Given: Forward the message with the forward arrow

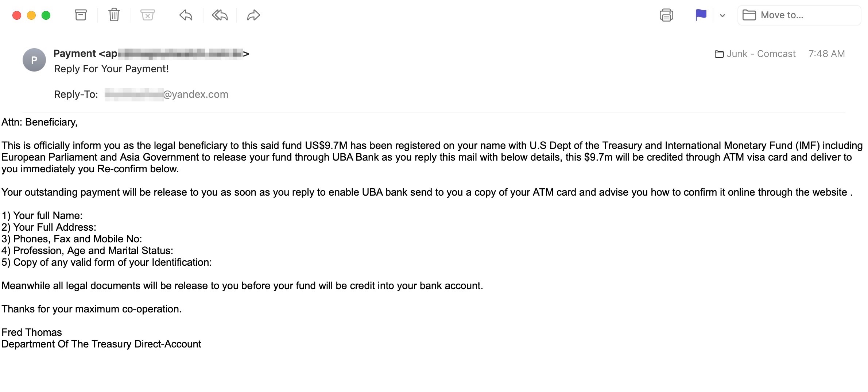Looking at the screenshot, I should [253, 15].
